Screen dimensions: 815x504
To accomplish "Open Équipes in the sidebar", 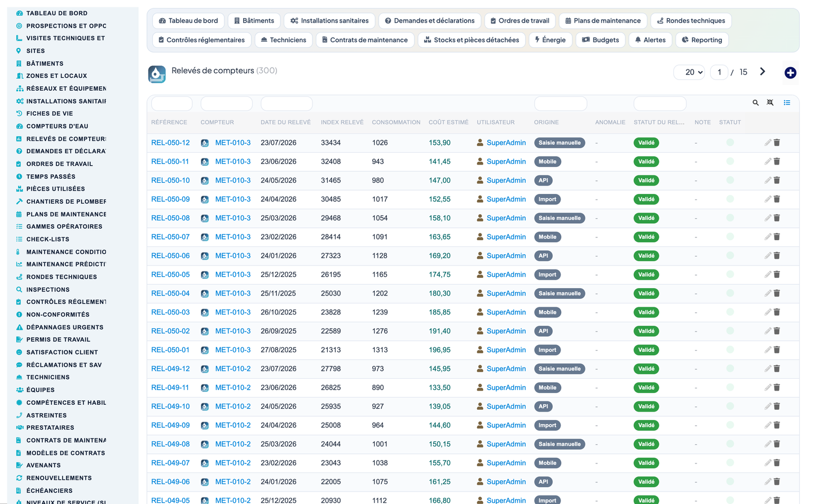I will [x=41, y=390].
